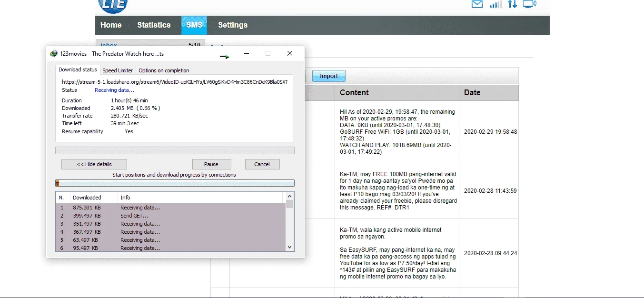Click the 1 hour(s) 46 min duration value
644x298 pixels.
click(129, 100)
